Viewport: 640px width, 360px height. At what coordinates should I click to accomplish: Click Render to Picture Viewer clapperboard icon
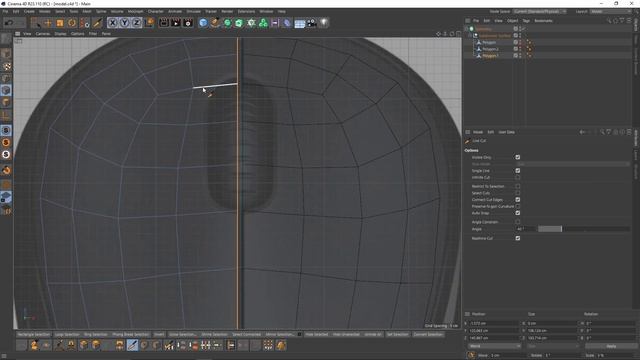pos(176,23)
